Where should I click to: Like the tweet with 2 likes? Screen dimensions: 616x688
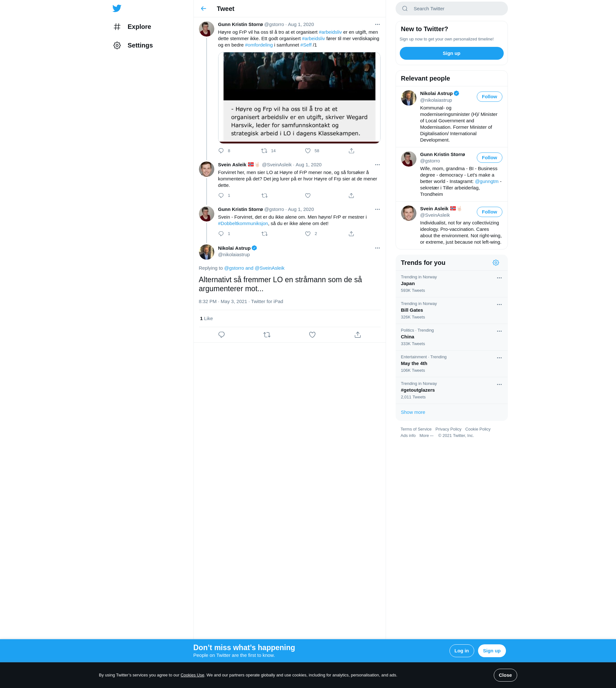(308, 234)
